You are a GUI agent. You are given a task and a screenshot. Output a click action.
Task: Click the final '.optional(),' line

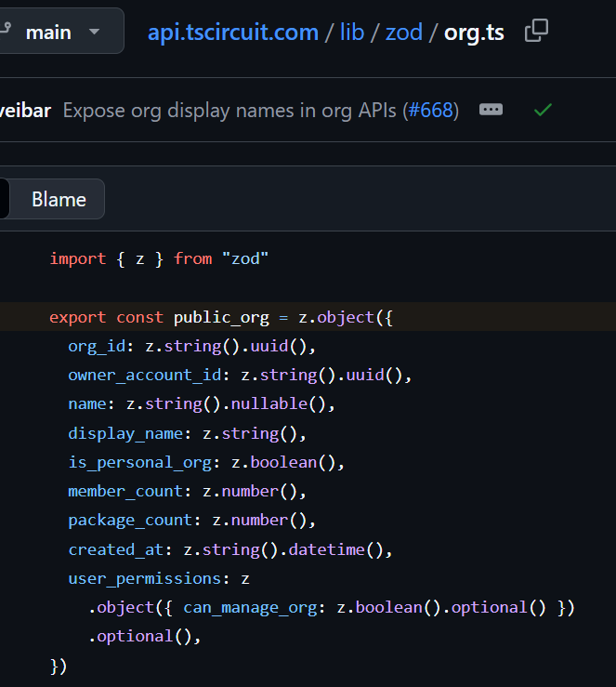(145, 636)
